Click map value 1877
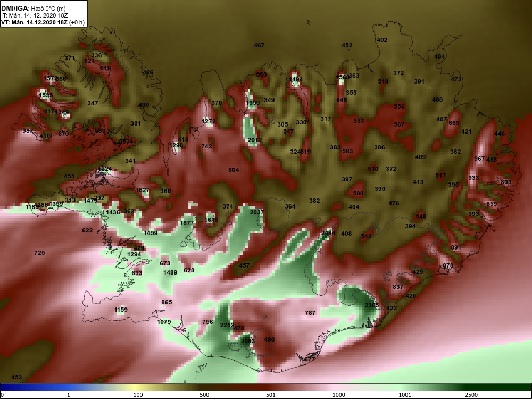 click(x=187, y=223)
